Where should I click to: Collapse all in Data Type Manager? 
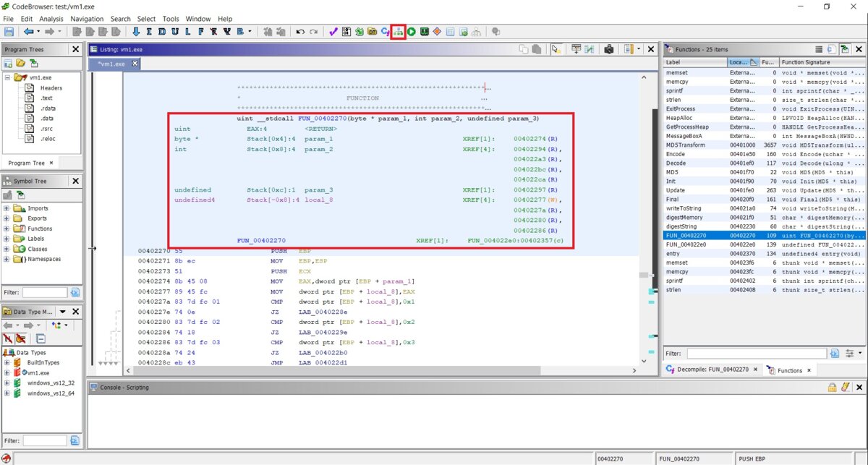click(41, 338)
